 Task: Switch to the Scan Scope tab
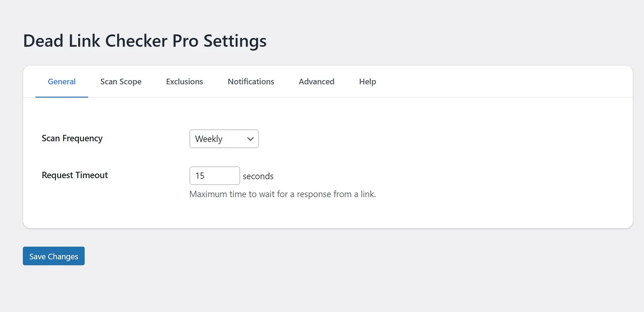click(x=121, y=82)
